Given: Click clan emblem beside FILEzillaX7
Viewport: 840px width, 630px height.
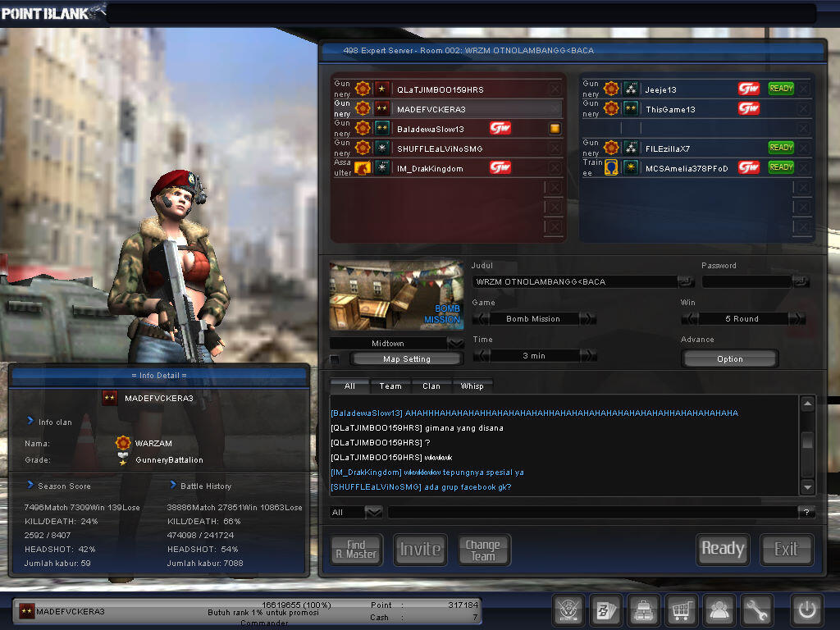Looking at the screenshot, I should (x=611, y=148).
